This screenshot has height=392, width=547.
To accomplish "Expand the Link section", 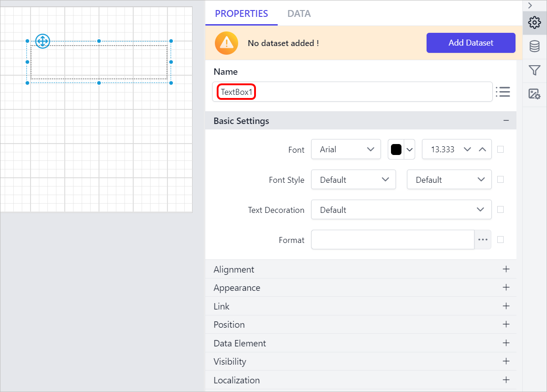I will [361, 306].
